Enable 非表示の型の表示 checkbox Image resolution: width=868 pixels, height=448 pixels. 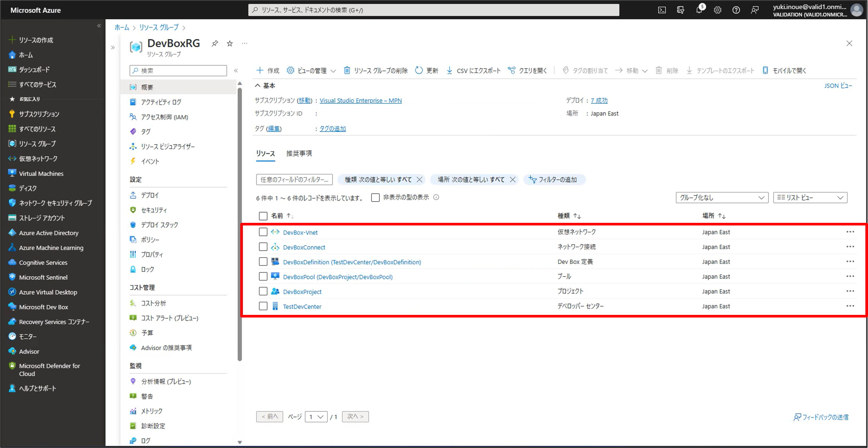[375, 197]
